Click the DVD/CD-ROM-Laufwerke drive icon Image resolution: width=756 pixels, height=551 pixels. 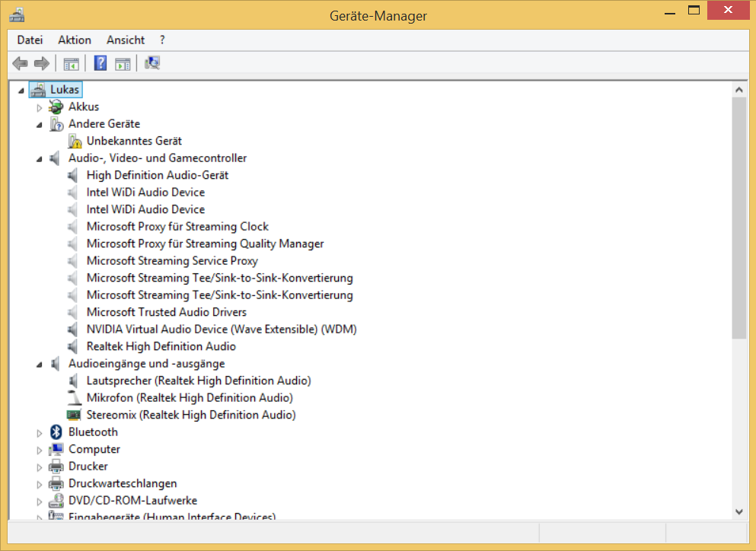tap(56, 501)
